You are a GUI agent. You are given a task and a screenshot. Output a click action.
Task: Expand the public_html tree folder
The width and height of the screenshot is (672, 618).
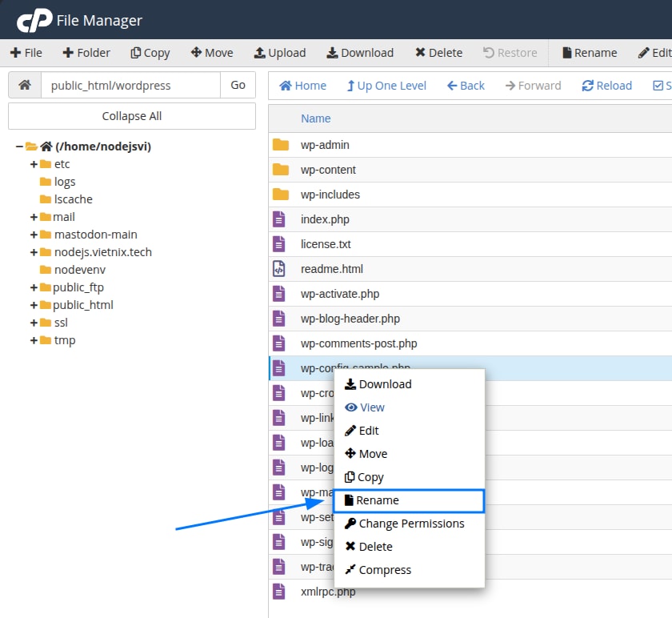click(x=34, y=305)
